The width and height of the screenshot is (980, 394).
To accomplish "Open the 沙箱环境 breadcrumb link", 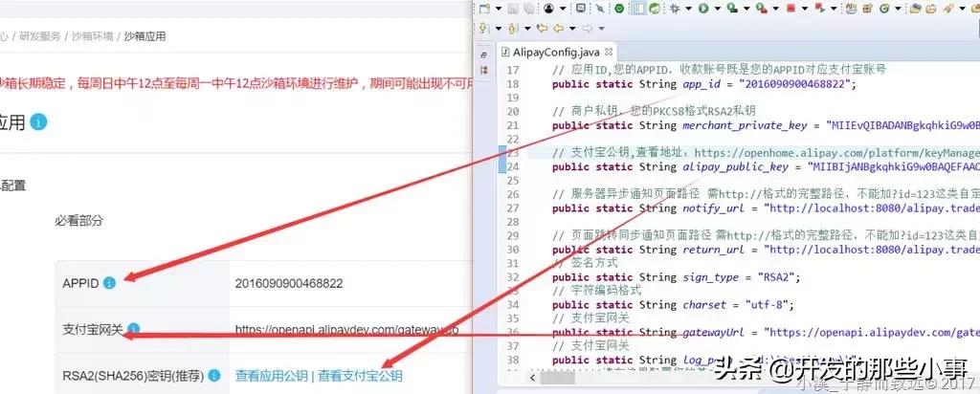I will click(x=93, y=36).
